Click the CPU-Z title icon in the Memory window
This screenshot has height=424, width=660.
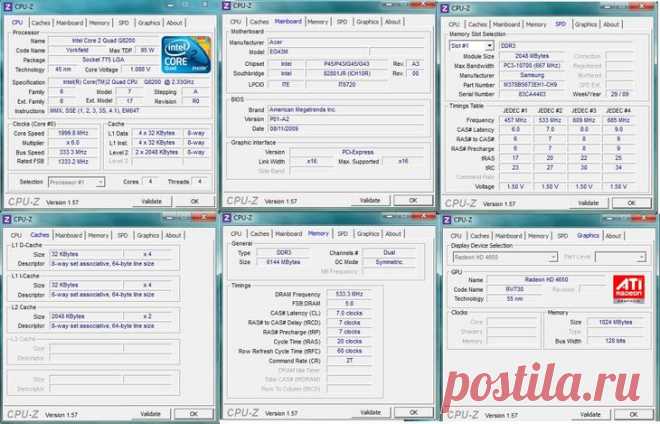(227, 218)
